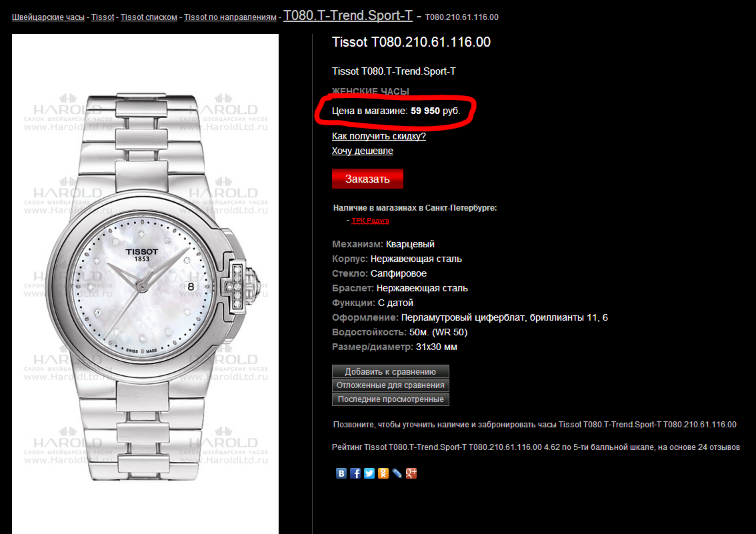Image resolution: width=756 pixels, height=534 pixels.
Task: Click the Хочу дешевле link
Action: pyautogui.click(x=362, y=151)
